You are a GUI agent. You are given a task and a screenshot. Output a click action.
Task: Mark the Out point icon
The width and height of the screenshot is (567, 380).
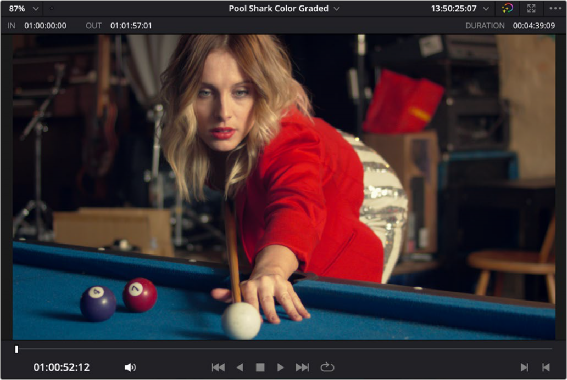pos(546,367)
